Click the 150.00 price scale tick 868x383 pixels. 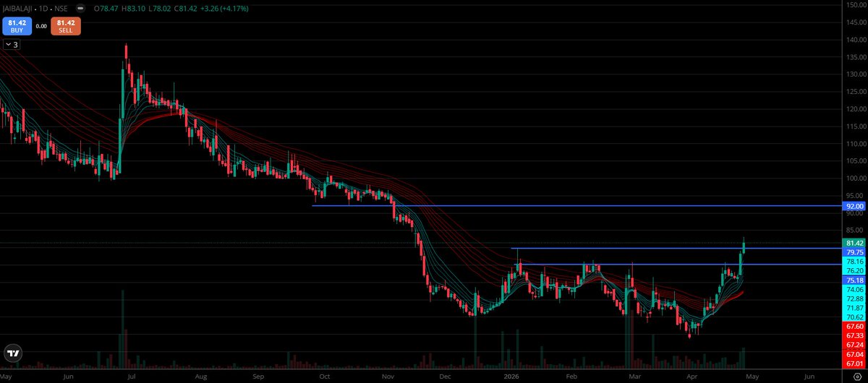point(855,7)
